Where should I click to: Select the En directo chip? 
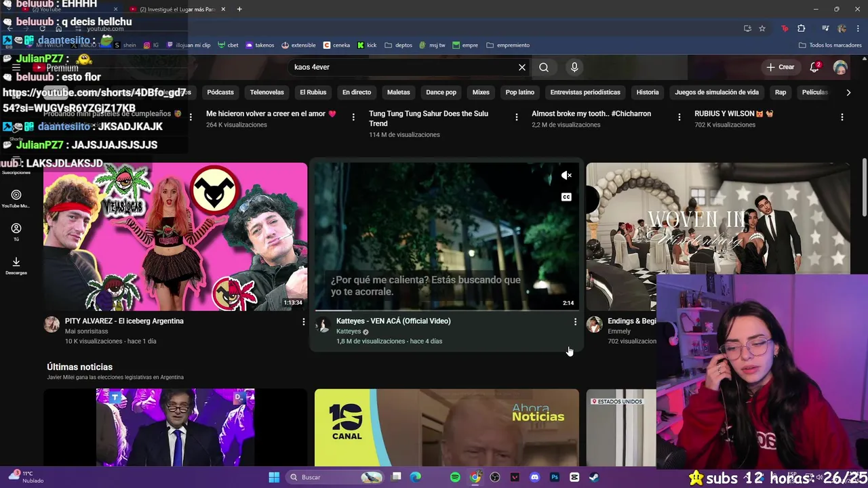click(357, 92)
